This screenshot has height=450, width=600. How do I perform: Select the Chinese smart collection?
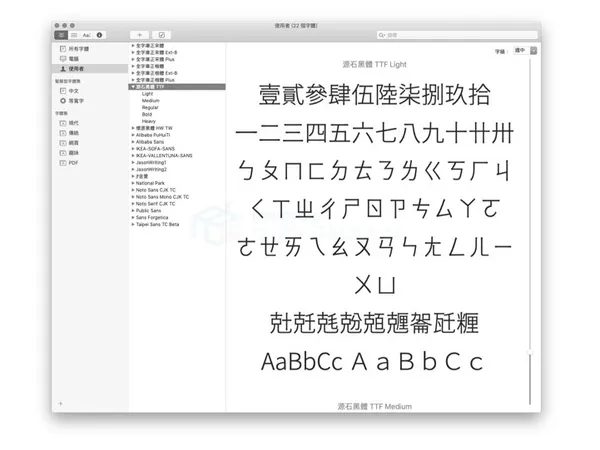[70, 91]
